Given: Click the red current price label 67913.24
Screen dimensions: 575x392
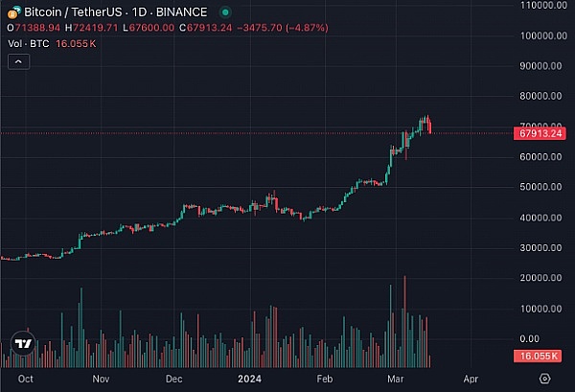Looking at the screenshot, I should (x=541, y=133).
